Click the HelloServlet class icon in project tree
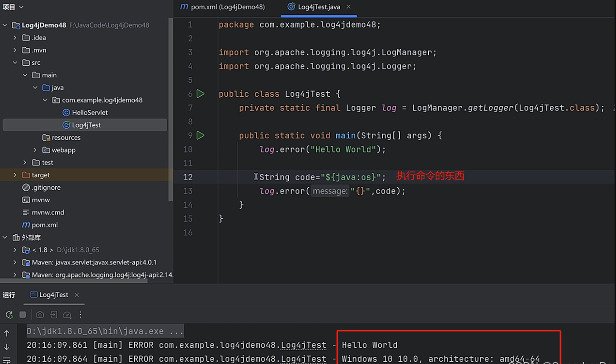The height and width of the screenshot is (364, 616). (x=67, y=112)
